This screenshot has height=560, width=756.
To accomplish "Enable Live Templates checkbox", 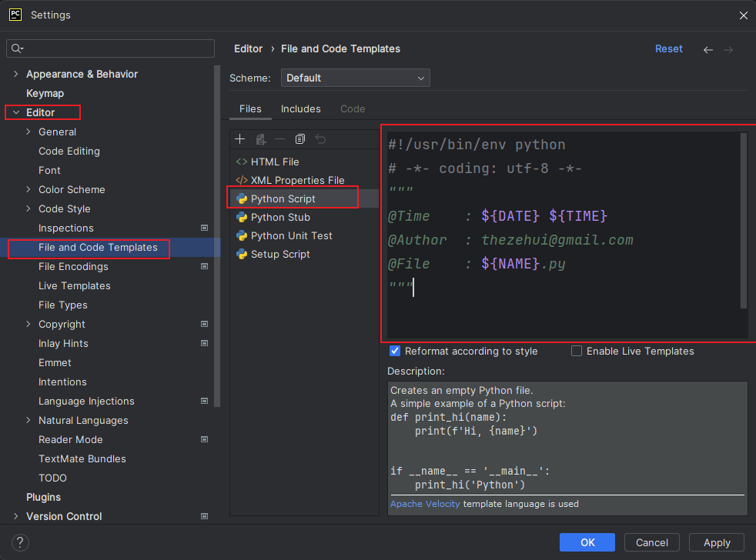I will tap(577, 352).
